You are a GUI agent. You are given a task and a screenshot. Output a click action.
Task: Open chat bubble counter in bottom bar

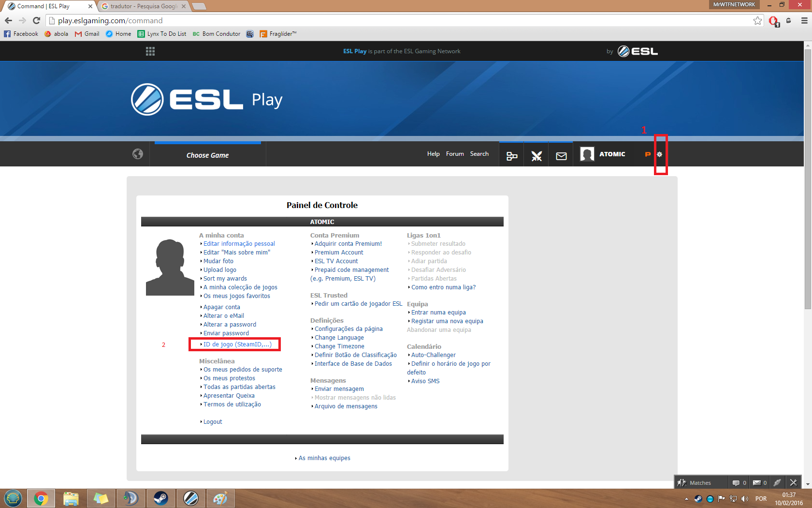pos(739,482)
